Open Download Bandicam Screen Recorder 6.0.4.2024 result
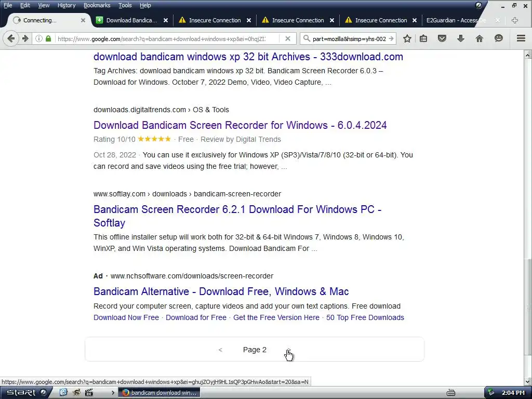Screen dimensions: 532x399 pos(240,125)
